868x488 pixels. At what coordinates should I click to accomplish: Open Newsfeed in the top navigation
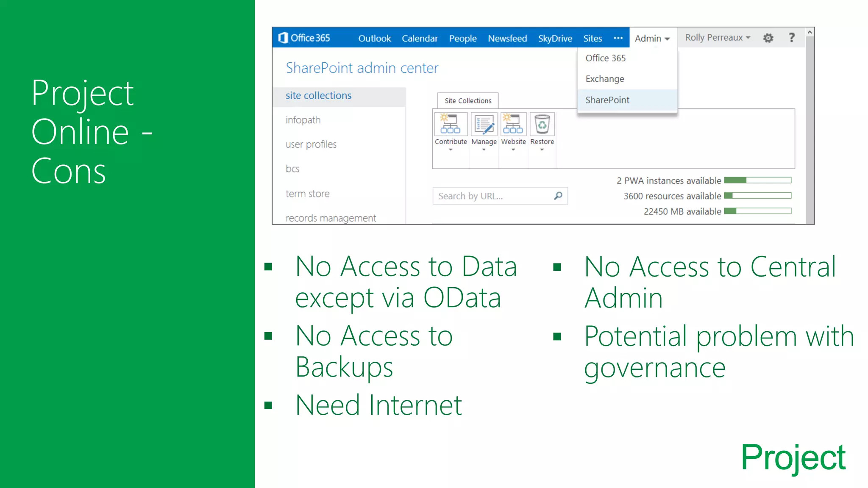pos(507,39)
